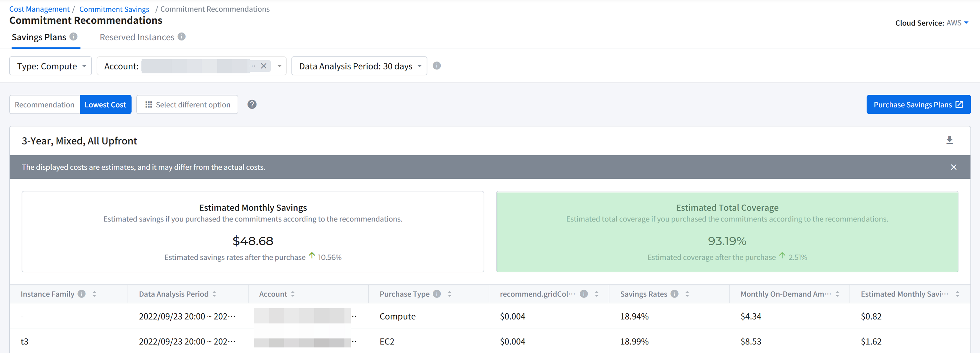The image size is (980, 353).
Task: Click the Purchase Savings Plans button
Action: coord(918,104)
